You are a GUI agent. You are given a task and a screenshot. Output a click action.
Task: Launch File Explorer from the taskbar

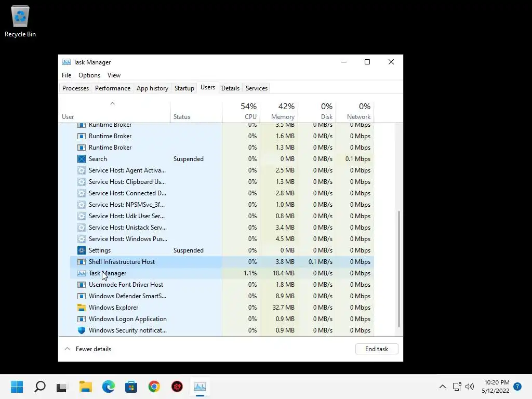86,387
